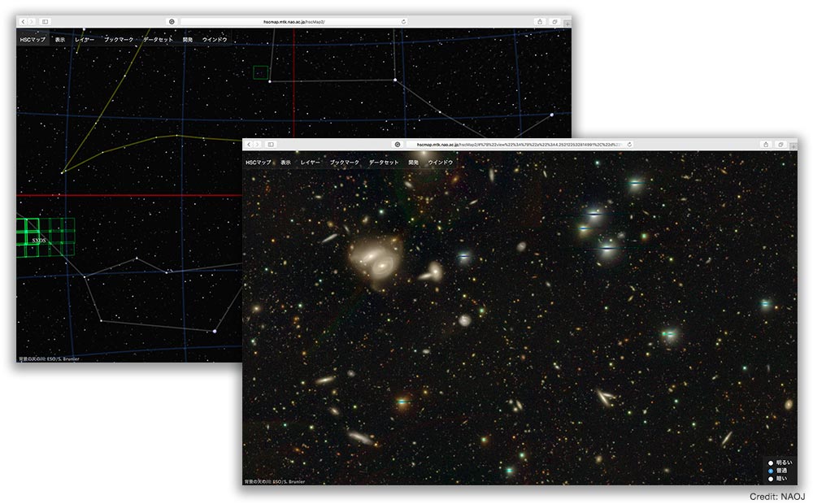Expand the ブックマーク menu in the front window
This screenshot has width=813, height=504.
tap(344, 163)
